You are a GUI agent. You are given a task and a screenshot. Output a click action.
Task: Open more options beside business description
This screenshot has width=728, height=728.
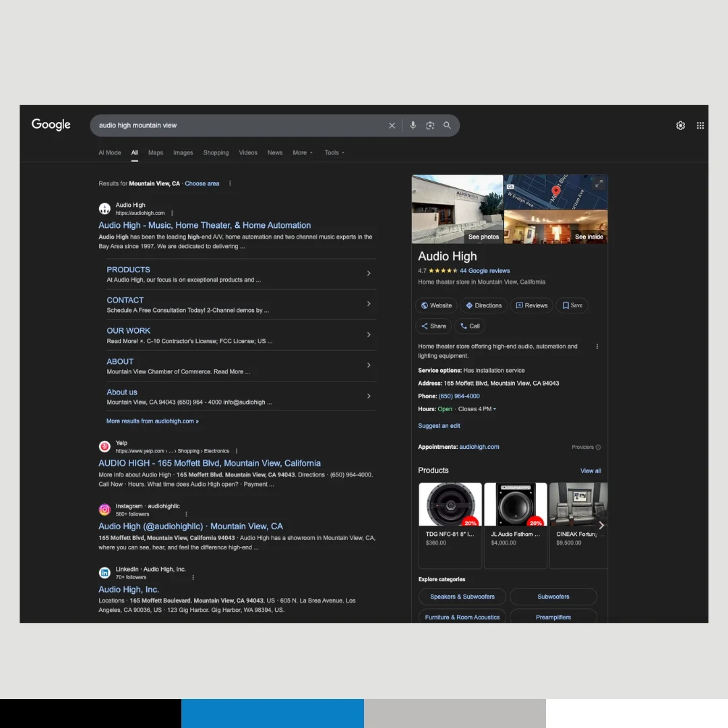pos(597,346)
